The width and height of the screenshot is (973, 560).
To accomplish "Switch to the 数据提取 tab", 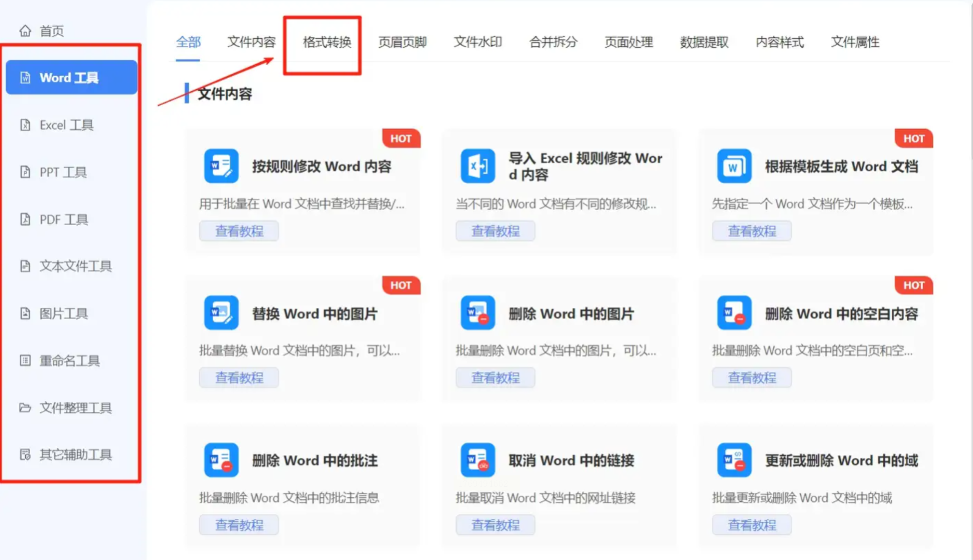I will (704, 42).
